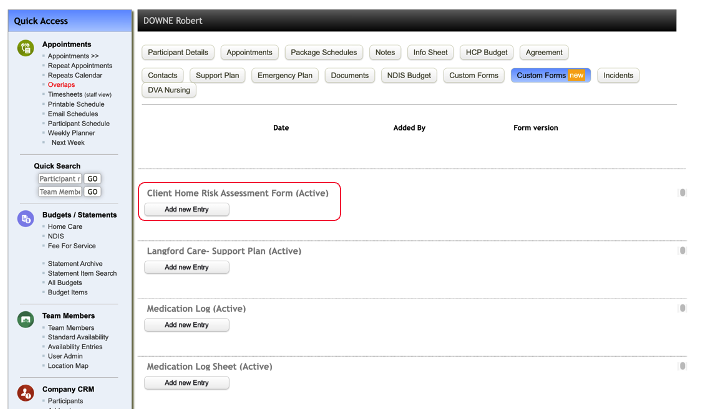This screenshot has width=703, height=419.
Task: Open Home Care budgets link
Action: pyautogui.click(x=65, y=227)
